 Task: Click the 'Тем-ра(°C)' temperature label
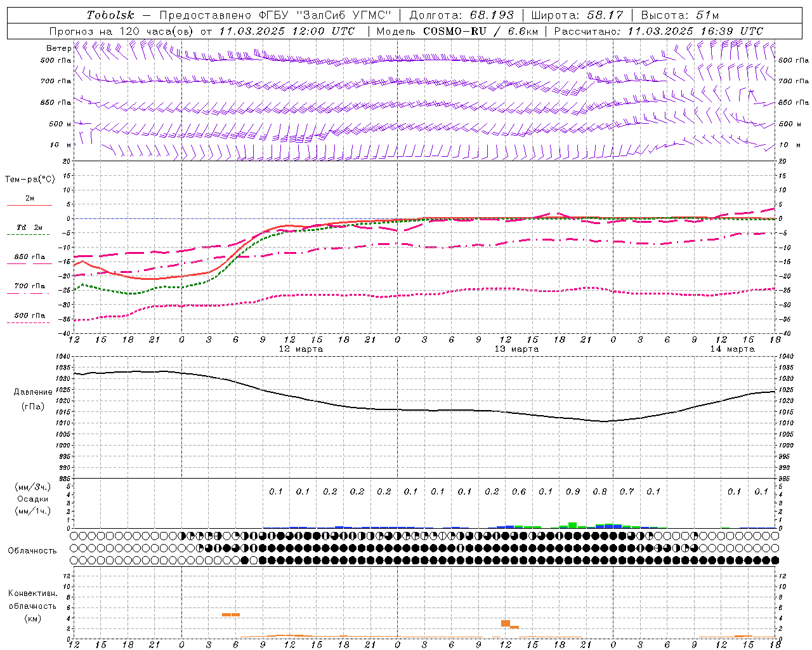click(30, 180)
